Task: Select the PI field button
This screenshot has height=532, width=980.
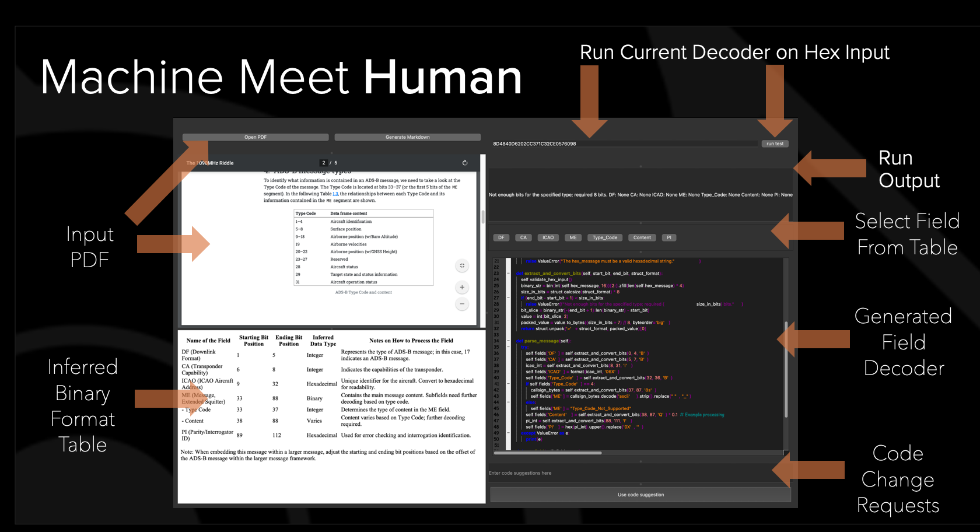Action: coord(669,237)
